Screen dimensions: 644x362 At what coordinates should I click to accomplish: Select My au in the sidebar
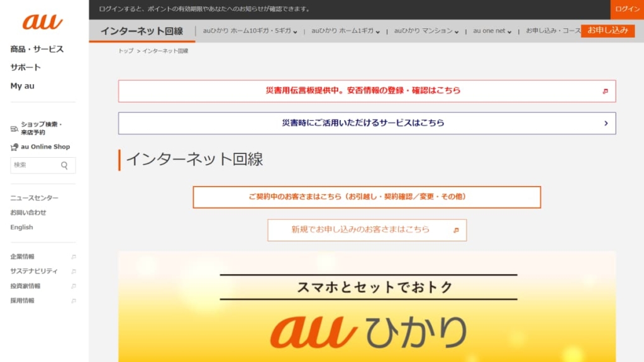[x=21, y=85]
